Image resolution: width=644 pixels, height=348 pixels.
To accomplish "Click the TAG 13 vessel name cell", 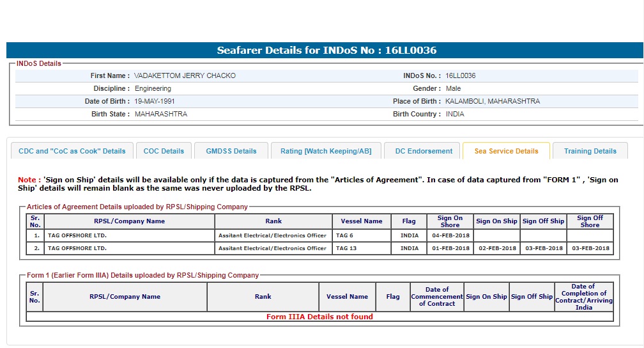I will coord(362,248).
